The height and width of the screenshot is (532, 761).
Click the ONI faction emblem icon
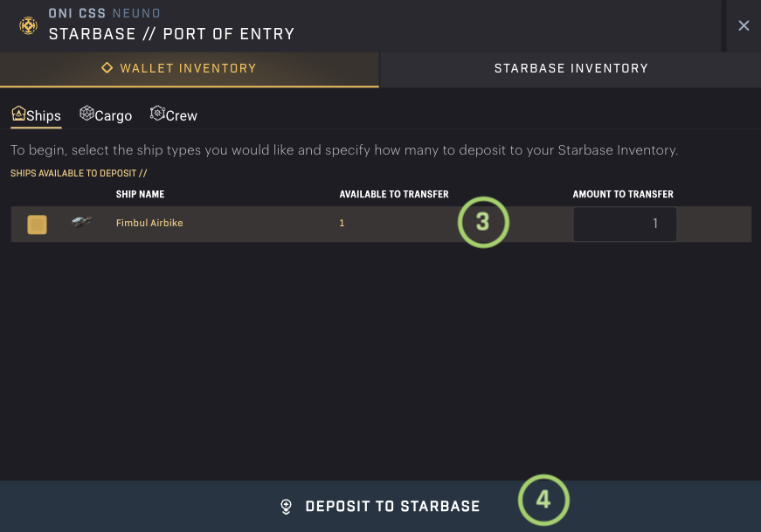(x=28, y=25)
